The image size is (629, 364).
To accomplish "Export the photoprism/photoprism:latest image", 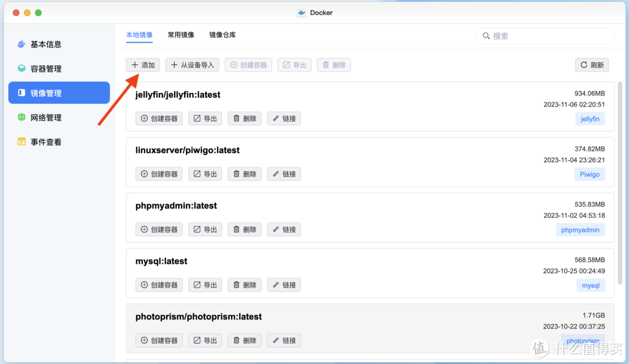I will [206, 340].
